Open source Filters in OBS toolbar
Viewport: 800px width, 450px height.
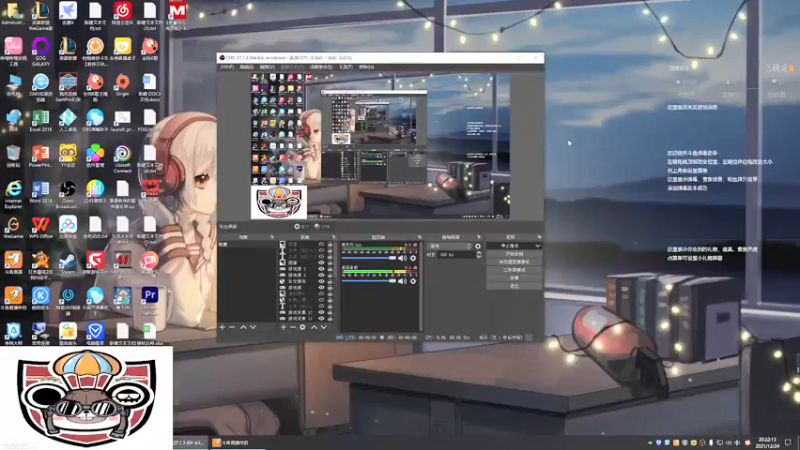322,227
